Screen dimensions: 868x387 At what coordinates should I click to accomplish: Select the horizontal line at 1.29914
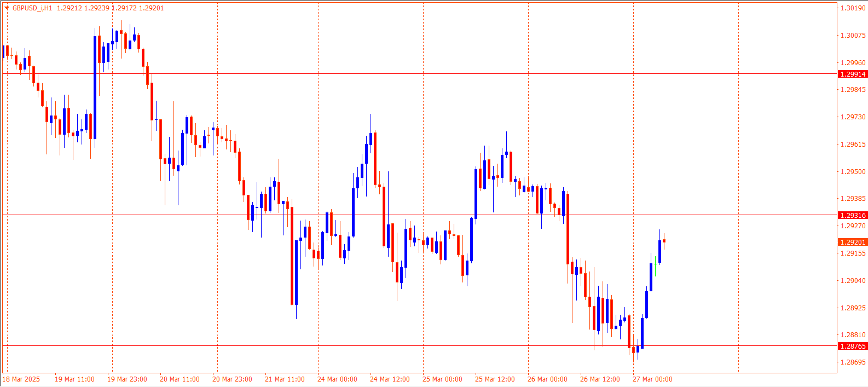420,73
